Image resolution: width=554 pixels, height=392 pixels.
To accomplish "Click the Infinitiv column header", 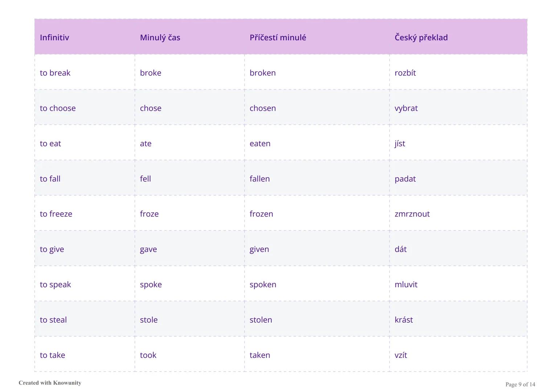I will [54, 37].
